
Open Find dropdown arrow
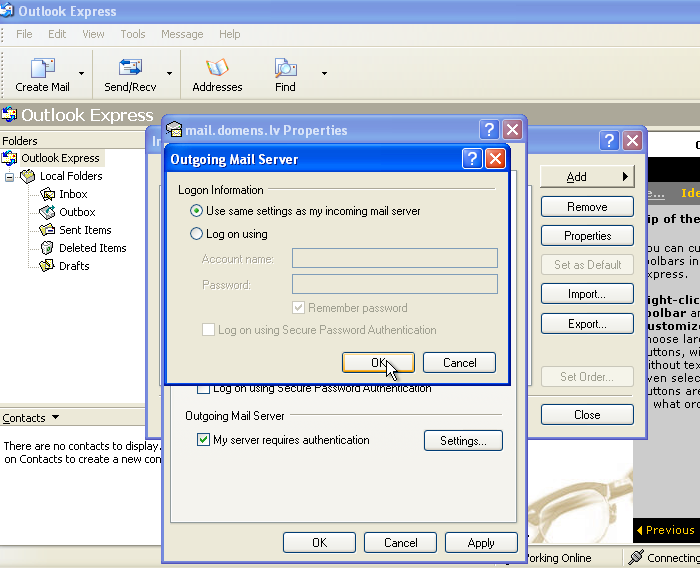324,73
